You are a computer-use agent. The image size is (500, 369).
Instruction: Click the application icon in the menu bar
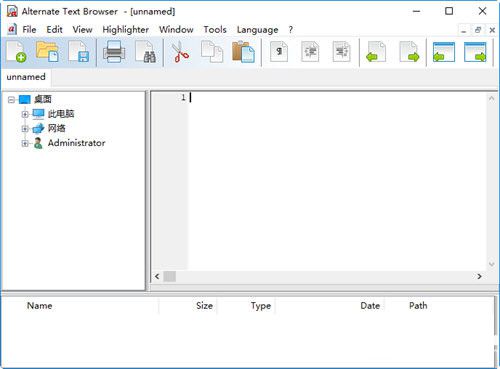[x=12, y=29]
